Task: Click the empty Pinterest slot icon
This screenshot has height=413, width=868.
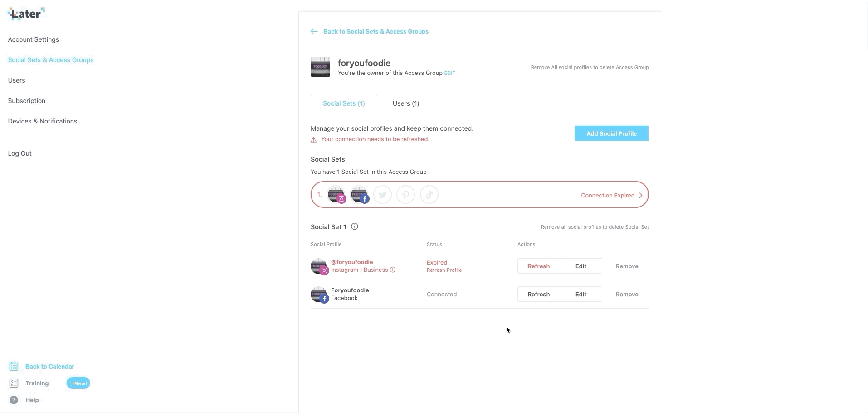Action: [x=406, y=195]
